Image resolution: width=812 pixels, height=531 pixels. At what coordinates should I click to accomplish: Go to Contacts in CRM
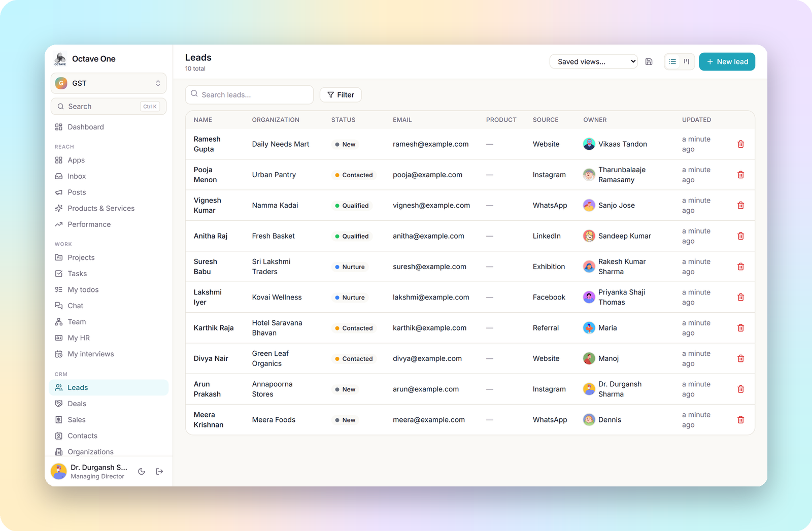tap(109, 436)
